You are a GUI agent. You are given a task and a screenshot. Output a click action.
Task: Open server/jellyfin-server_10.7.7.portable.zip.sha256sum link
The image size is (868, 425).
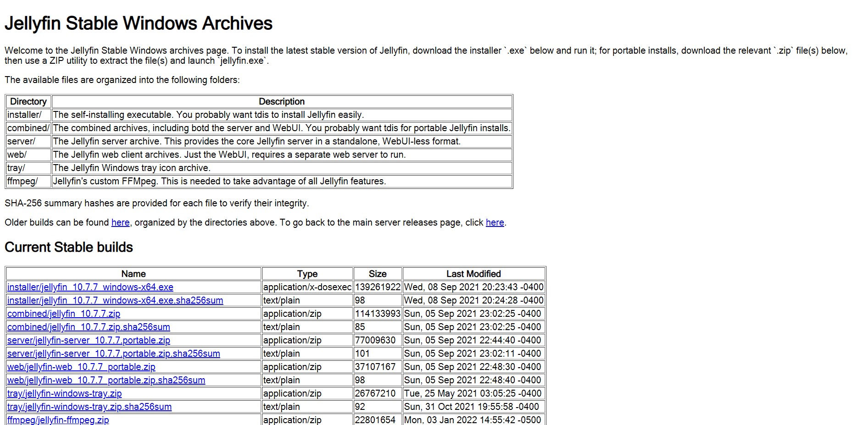click(x=114, y=353)
